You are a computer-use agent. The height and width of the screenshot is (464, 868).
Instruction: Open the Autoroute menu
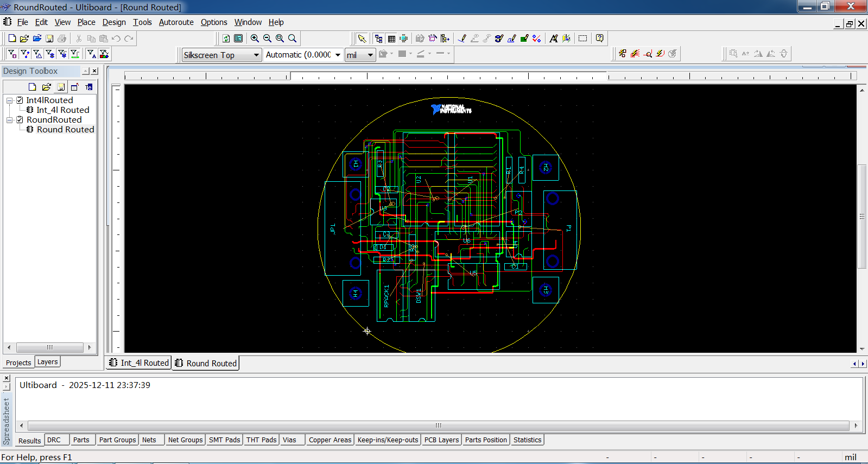point(176,22)
